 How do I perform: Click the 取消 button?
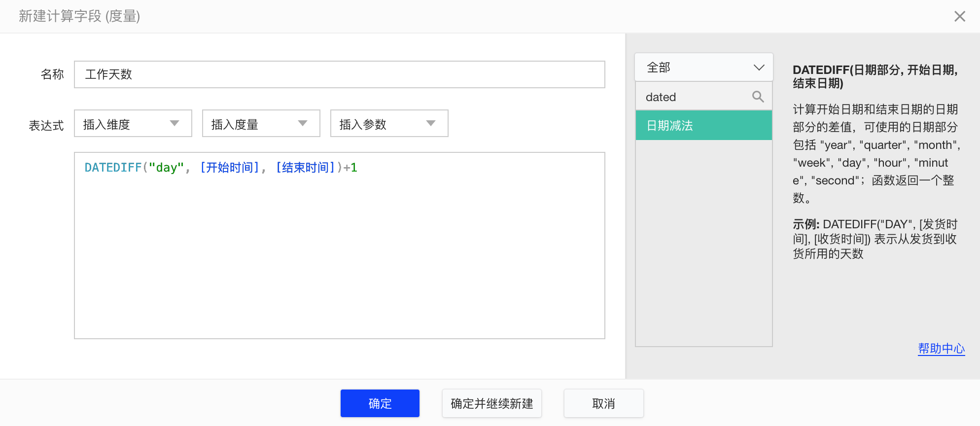[x=604, y=403]
